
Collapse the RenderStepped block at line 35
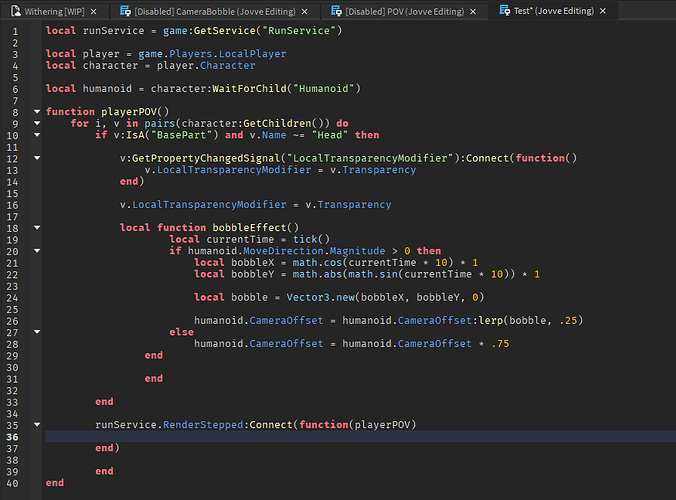37,425
